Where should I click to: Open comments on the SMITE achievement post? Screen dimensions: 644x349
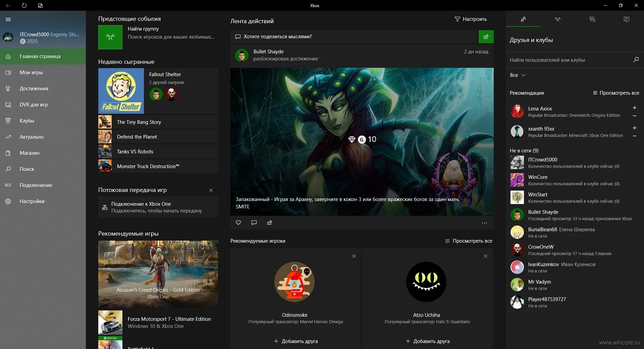coord(254,222)
